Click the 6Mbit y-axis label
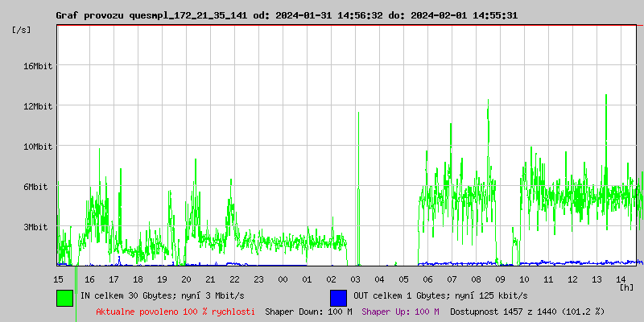 (x=35, y=187)
